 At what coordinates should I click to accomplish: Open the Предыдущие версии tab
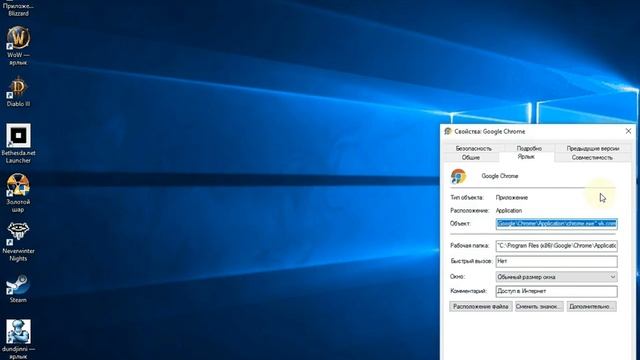click(593, 148)
